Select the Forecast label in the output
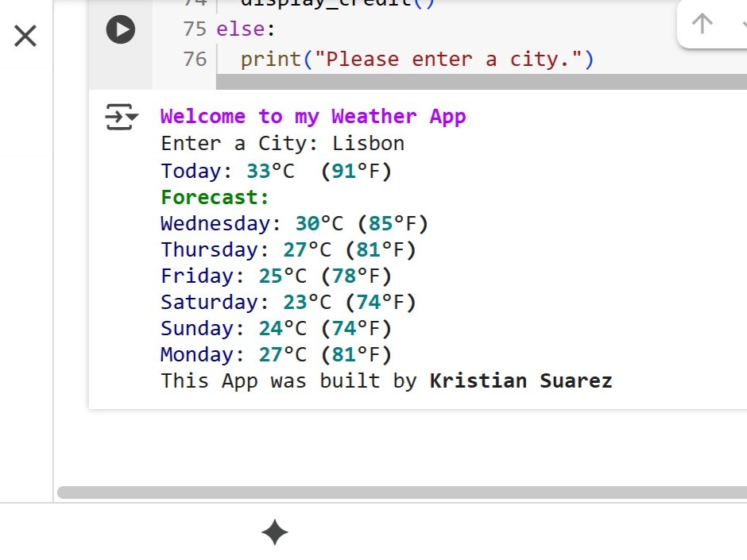747x560 pixels. tap(213, 196)
